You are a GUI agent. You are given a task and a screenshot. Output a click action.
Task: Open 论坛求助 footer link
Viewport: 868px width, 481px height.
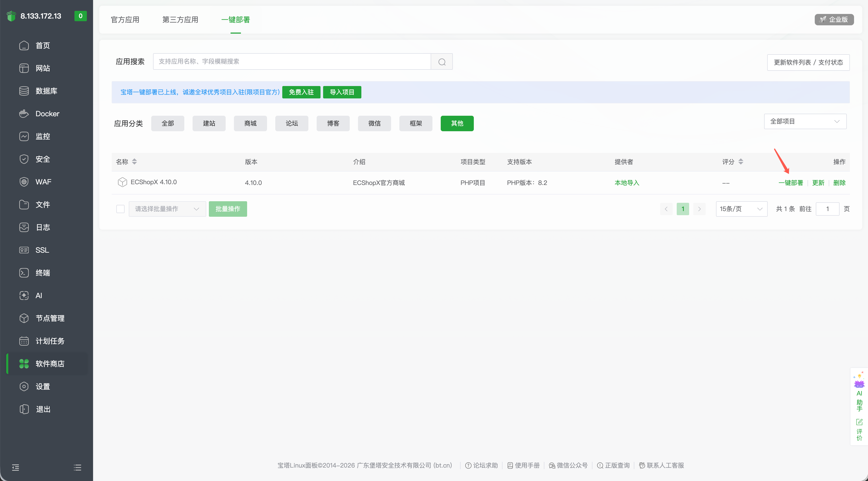(482, 465)
